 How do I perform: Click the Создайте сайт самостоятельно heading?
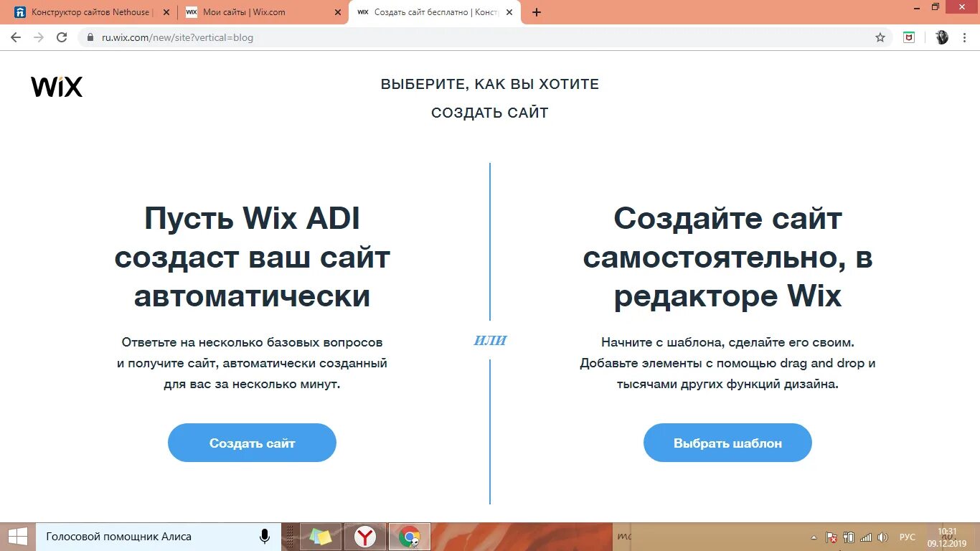click(727, 257)
